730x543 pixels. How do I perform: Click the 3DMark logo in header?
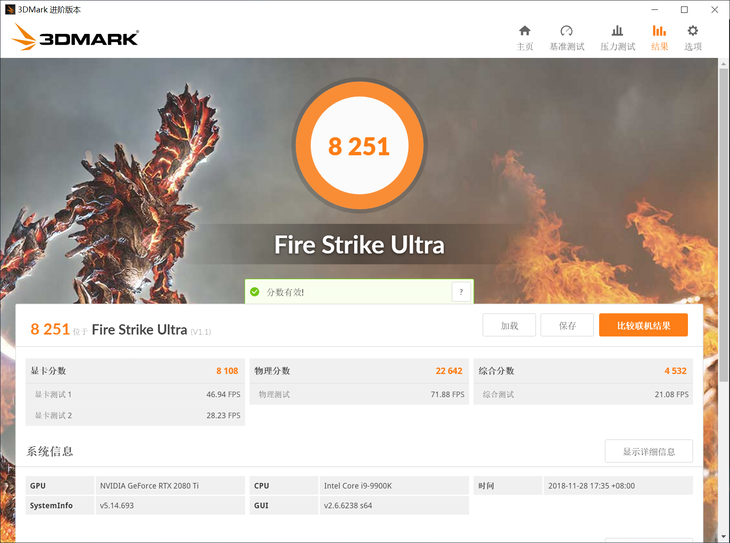[75, 37]
